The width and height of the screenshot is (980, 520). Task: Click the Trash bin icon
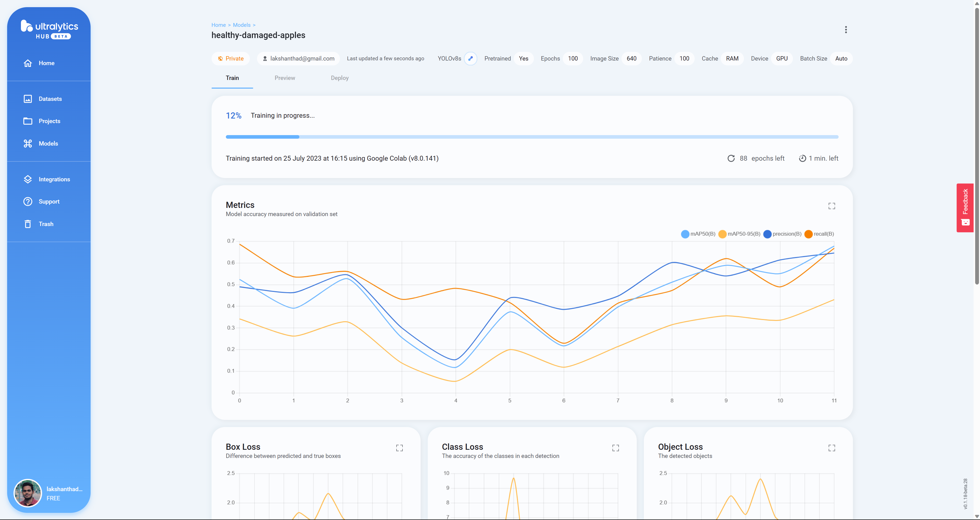pyautogui.click(x=28, y=224)
